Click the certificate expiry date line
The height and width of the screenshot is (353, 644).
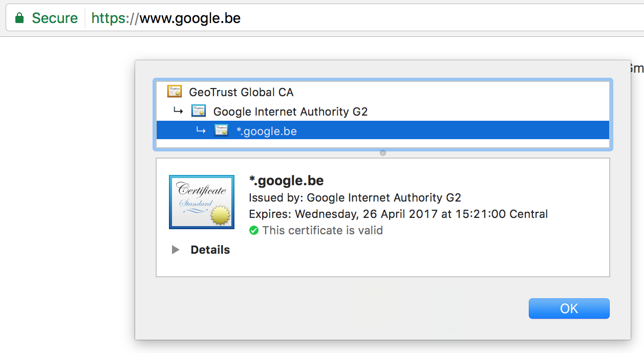coord(398,214)
